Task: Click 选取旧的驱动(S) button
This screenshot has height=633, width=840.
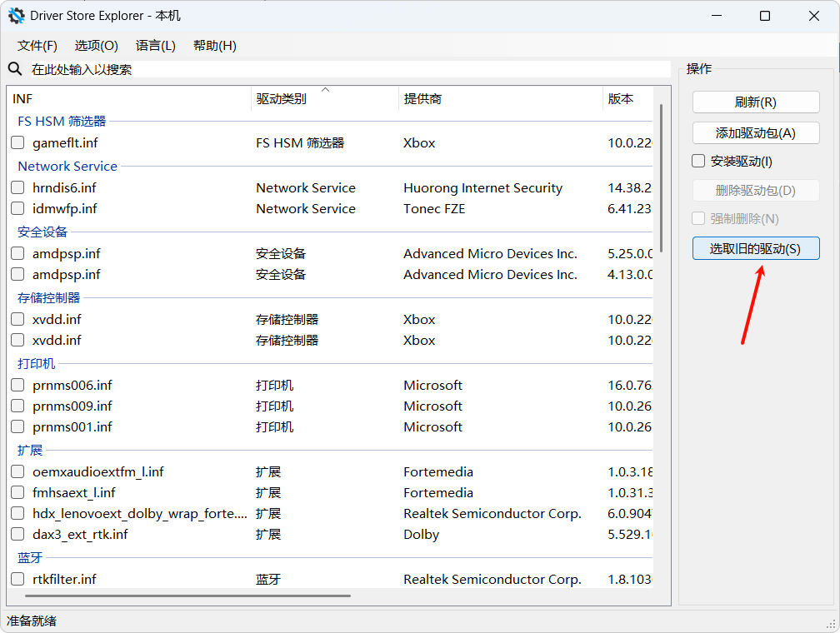Action: (x=755, y=248)
